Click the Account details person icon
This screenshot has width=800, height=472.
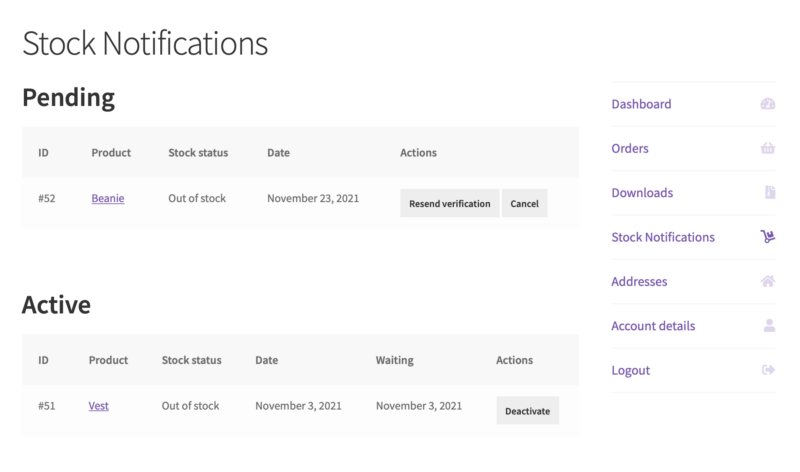(769, 326)
